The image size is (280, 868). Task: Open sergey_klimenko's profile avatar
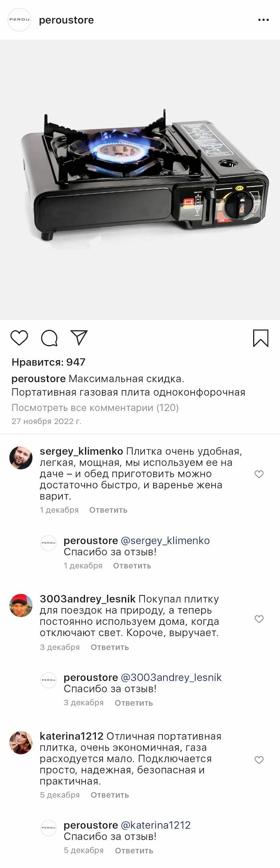(x=21, y=458)
